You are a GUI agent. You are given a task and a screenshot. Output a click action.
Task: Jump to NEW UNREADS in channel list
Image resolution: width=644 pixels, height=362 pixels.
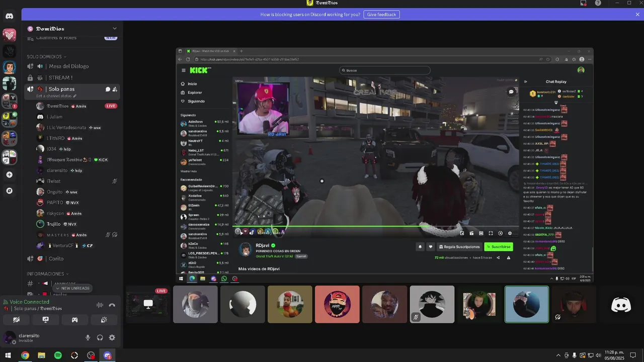[x=72, y=288]
